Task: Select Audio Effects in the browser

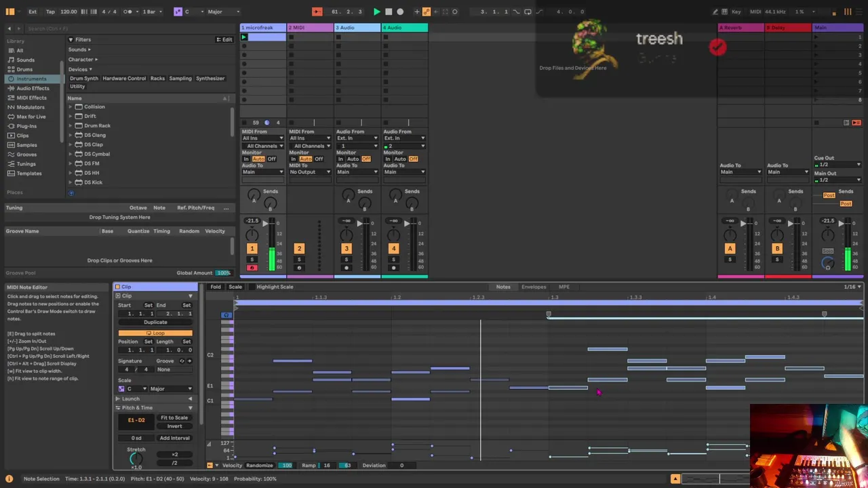Action: point(33,88)
